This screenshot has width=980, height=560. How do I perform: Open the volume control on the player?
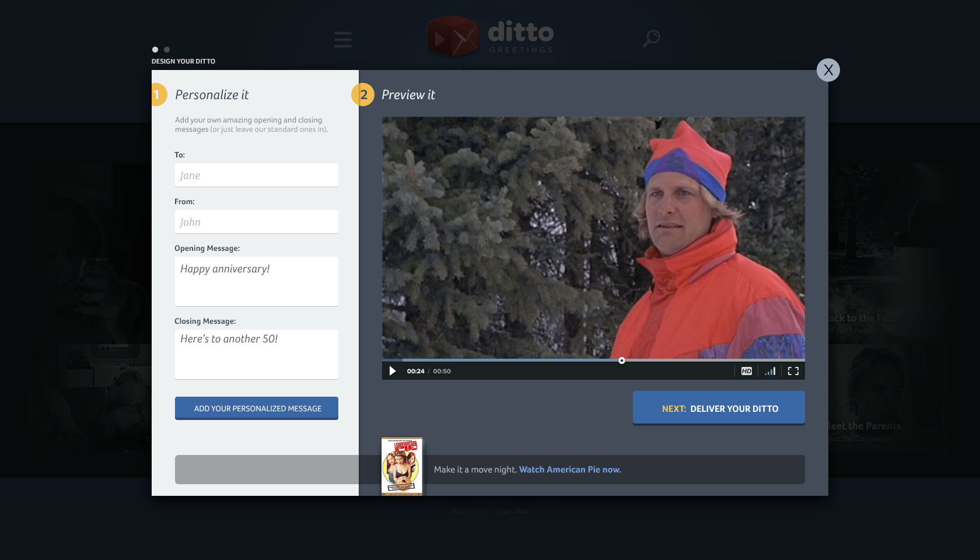point(769,371)
